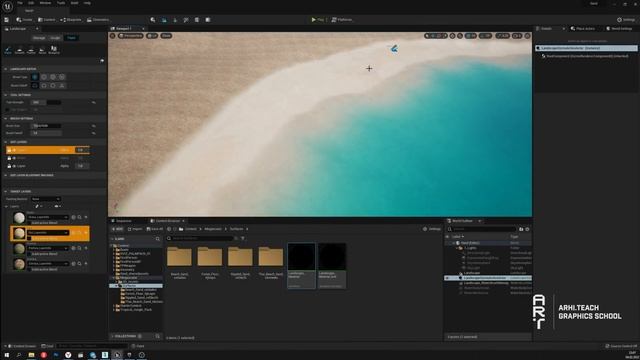The height and width of the screenshot is (360, 640).
Task: Collapse the Landscape Editor section
Action: [5, 69]
